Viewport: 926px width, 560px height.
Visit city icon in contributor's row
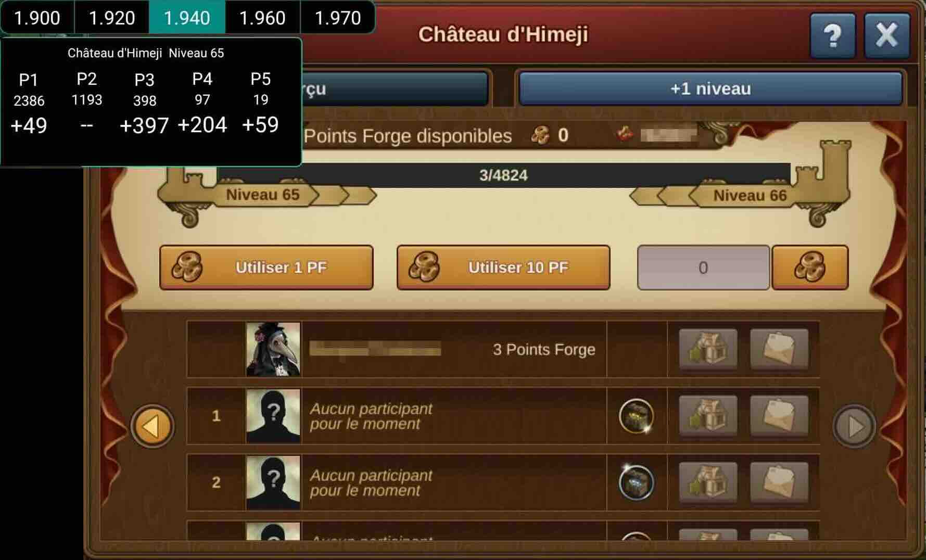coord(708,349)
